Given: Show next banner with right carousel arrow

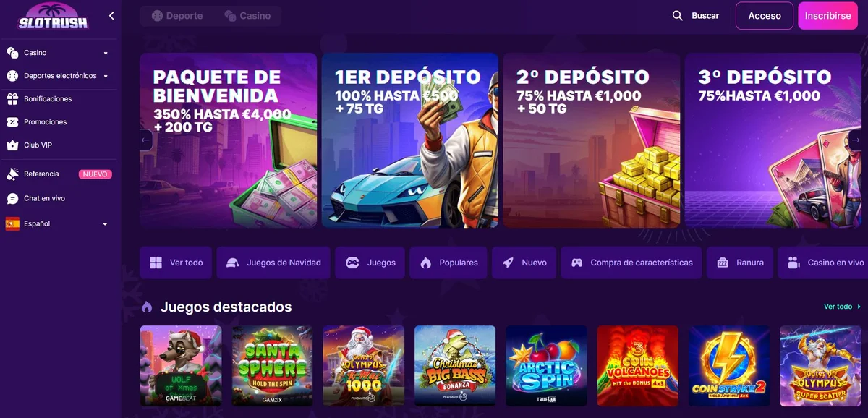Looking at the screenshot, I should (x=856, y=140).
